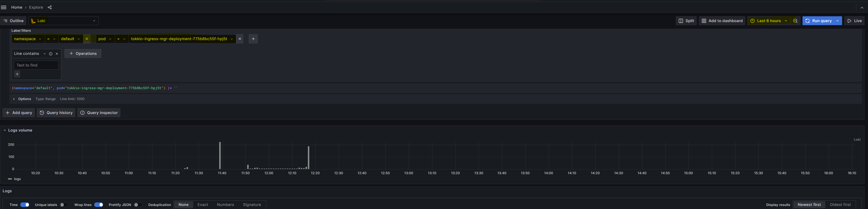Enable the Unique labels switch
868x209 pixels.
pyautogui.click(x=64, y=205)
